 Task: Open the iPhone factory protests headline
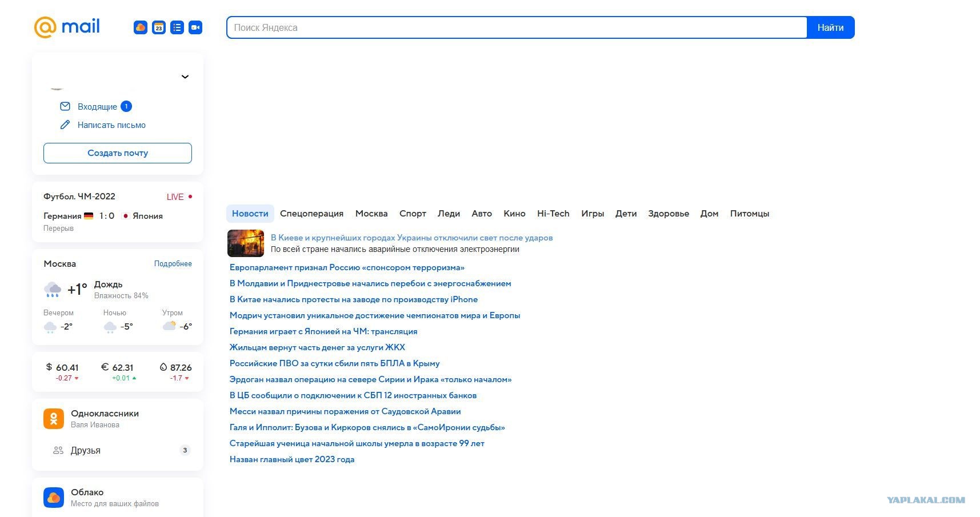(354, 299)
